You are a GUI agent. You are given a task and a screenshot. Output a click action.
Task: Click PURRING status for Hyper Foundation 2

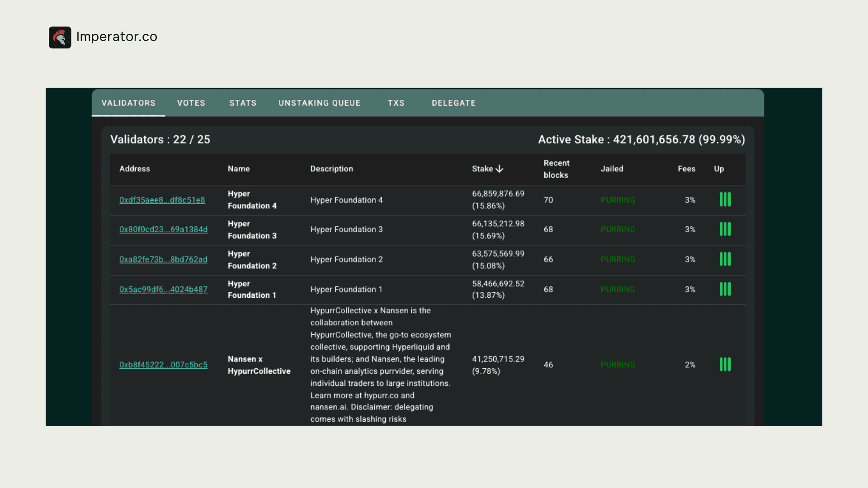click(x=618, y=259)
